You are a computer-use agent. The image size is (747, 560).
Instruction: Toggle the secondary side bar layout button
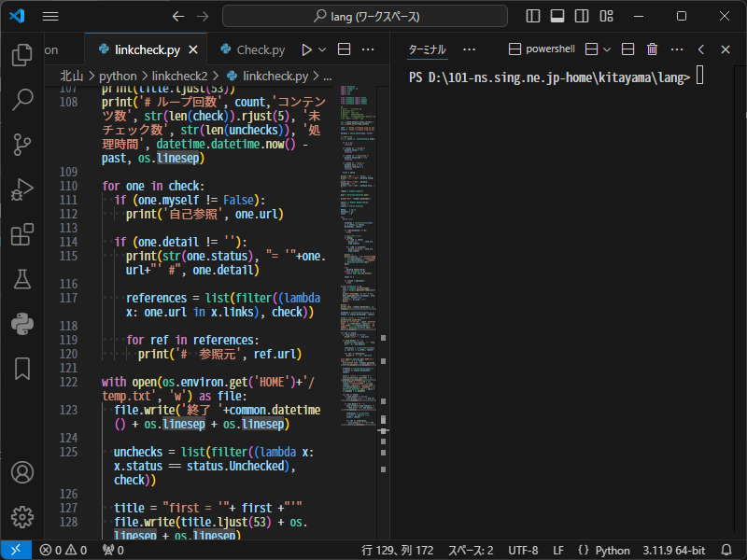coord(582,17)
